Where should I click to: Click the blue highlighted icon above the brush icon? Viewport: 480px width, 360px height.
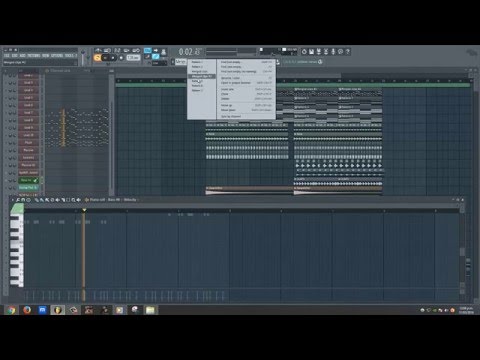coord(147,50)
